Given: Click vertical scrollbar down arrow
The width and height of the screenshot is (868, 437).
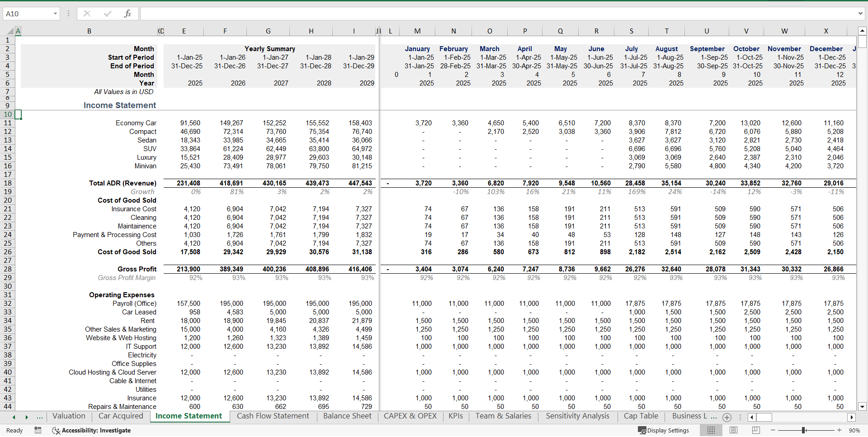Looking at the screenshot, I should (x=862, y=407).
